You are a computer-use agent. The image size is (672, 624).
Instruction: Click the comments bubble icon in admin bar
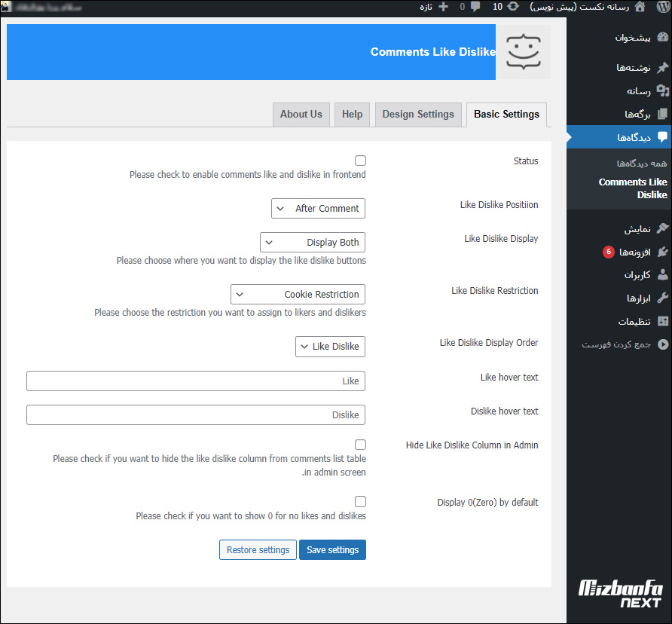click(x=475, y=7)
